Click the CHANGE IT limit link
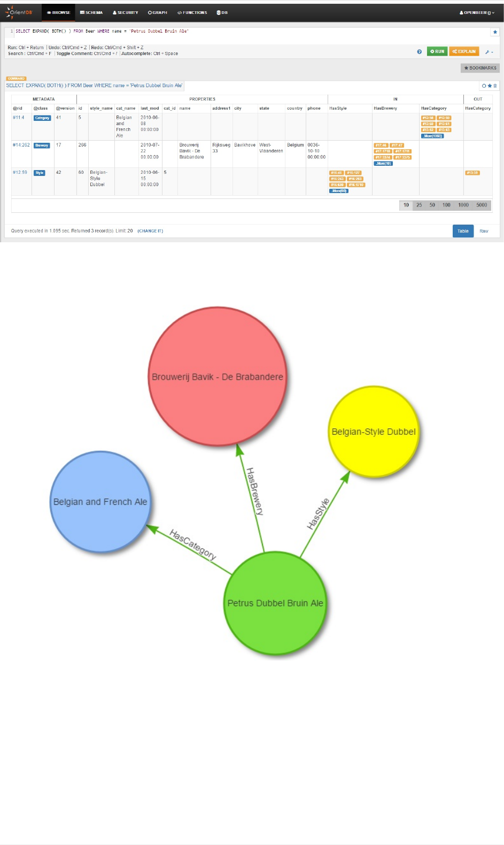Viewport: 504px width, 845px height. (x=150, y=231)
